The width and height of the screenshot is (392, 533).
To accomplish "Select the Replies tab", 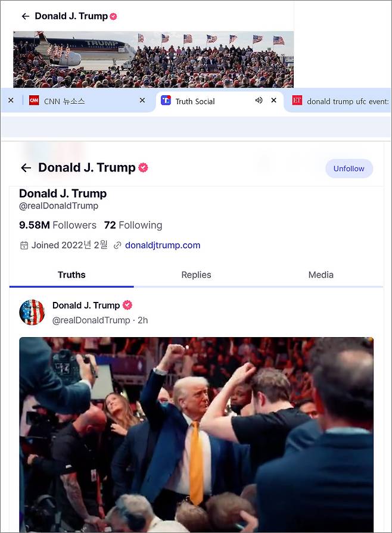I will (x=196, y=275).
